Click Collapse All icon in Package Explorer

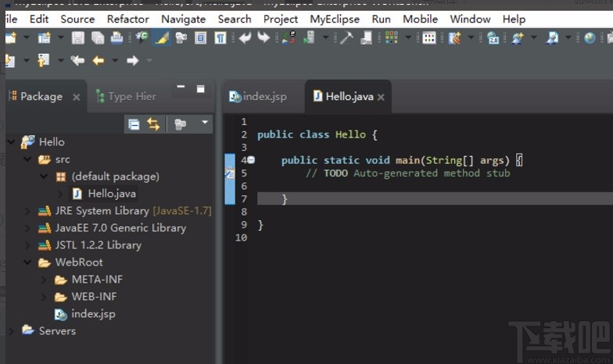click(x=134, y=123)
